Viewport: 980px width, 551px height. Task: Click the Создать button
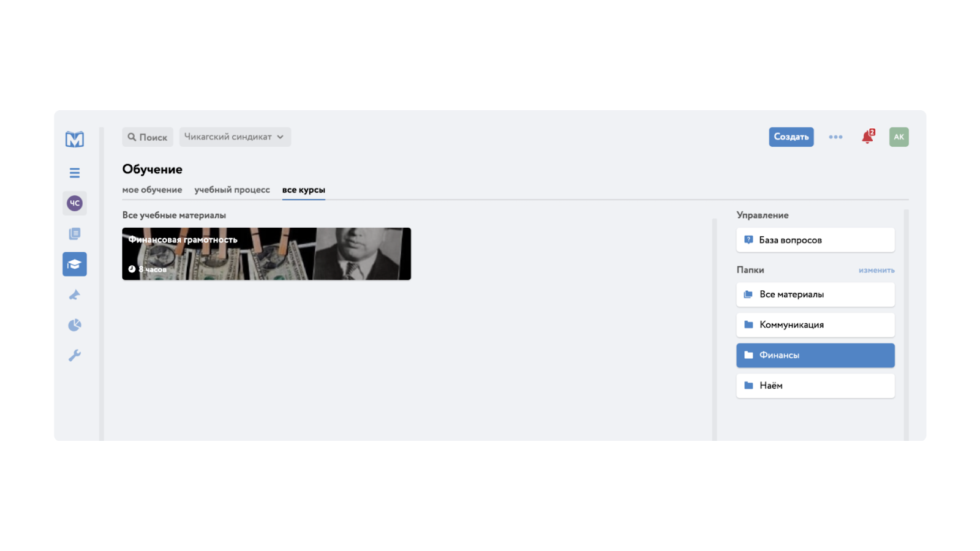pos(791,137)
